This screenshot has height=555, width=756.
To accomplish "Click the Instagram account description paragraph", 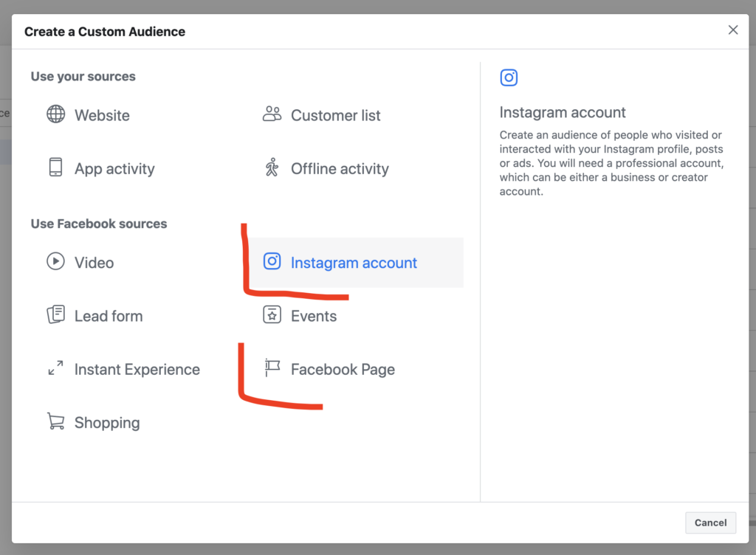I will [x=611, y=163].
